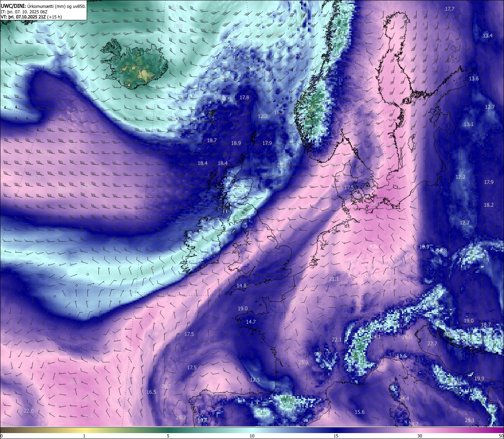Click the UWC/DINI Úrkomumætti title text
This screenshot has width=504, height=439.
[x=43, y=6]
